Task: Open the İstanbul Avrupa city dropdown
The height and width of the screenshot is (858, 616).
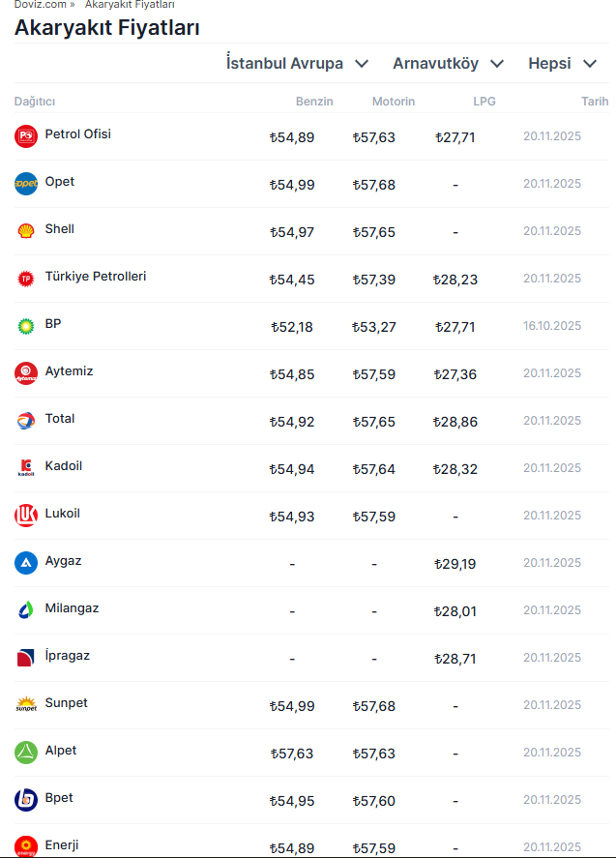Action: coord(297,64)
